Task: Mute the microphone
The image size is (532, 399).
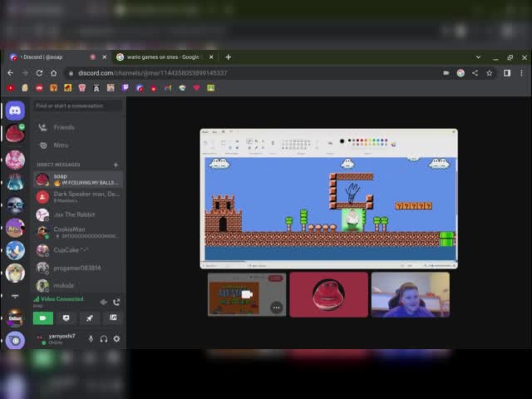Action: coord(91,338)
